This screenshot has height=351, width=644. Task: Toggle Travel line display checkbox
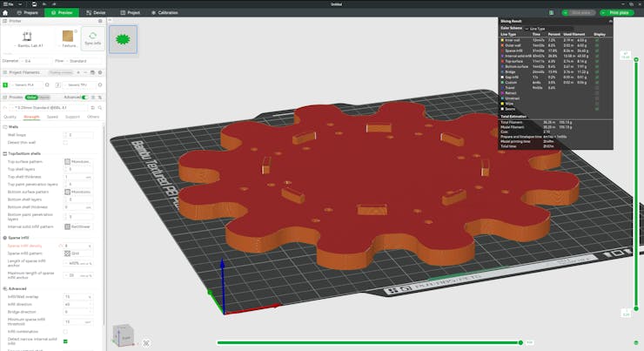597,87
